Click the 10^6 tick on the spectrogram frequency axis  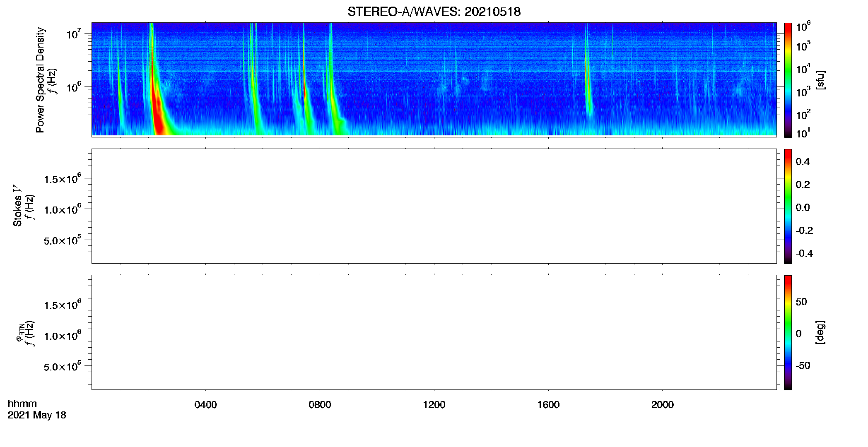point(73,87)
